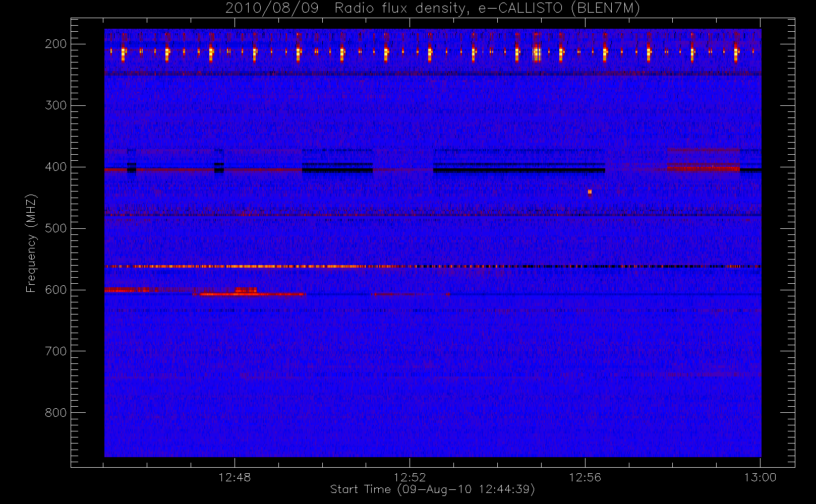
Task: Click the 500 frequency tick label
Action: pyautogui.click(x=56, y=228)
